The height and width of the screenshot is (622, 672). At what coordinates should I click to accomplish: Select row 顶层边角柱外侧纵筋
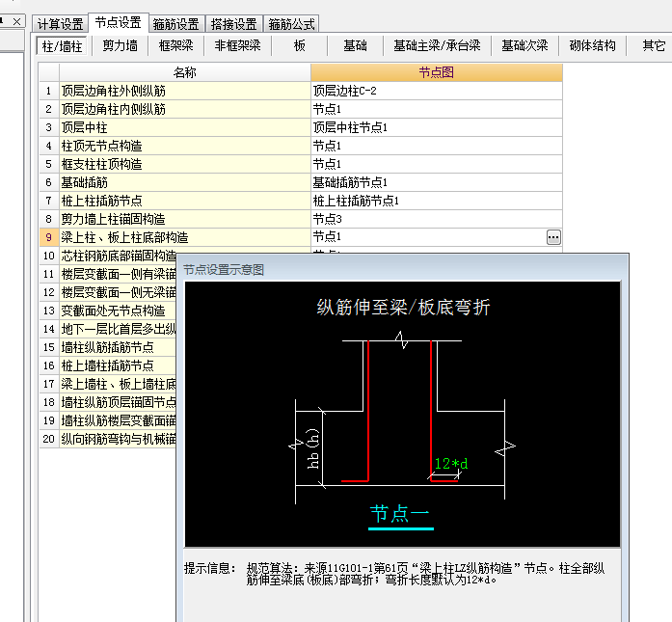pos(185,91)
